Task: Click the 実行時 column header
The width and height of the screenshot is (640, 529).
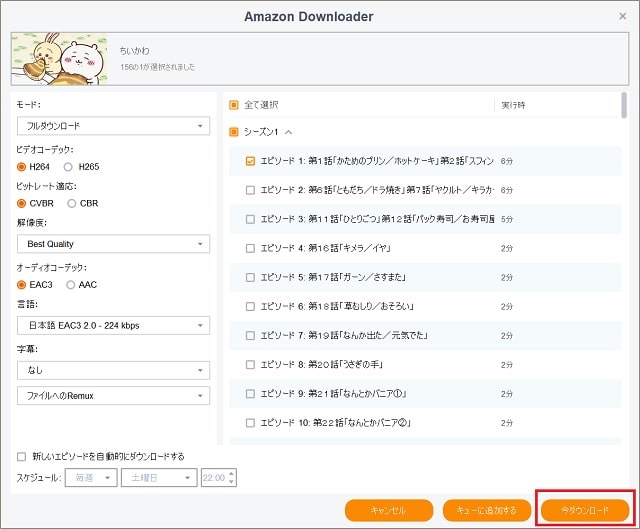Action: pos(513,105)
